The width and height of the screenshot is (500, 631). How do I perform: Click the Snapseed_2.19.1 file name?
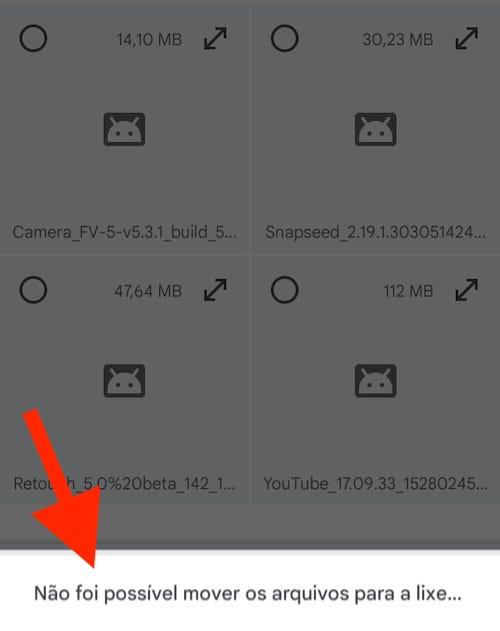point(376,232)
